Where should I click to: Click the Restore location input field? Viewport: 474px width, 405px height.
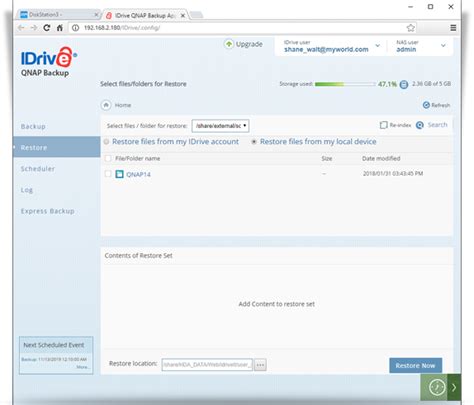tap(207, 365)
